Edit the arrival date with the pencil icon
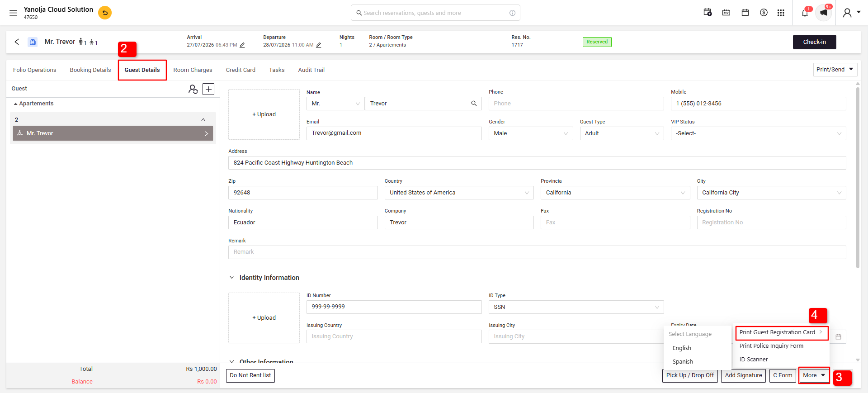Screen dimensions: 868x393 242,45
